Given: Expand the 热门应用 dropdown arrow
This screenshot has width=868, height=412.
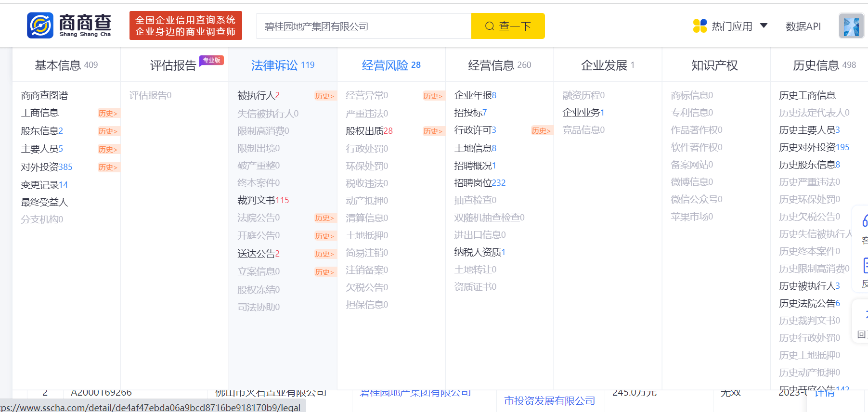Looking at the screenshot, I should 764,26.
